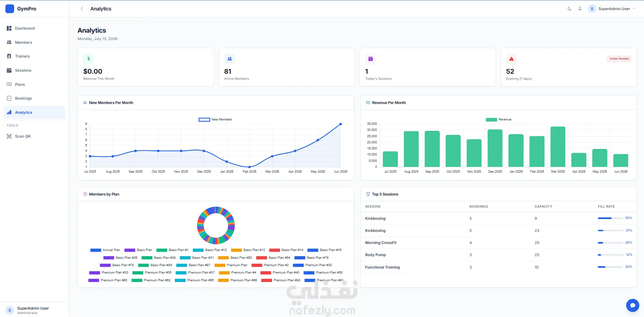Open notifications via the bell icon

pos(580,9)
